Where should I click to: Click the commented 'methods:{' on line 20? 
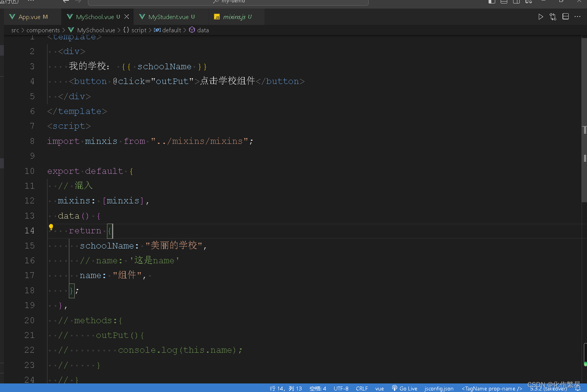(x=98, y=320)
